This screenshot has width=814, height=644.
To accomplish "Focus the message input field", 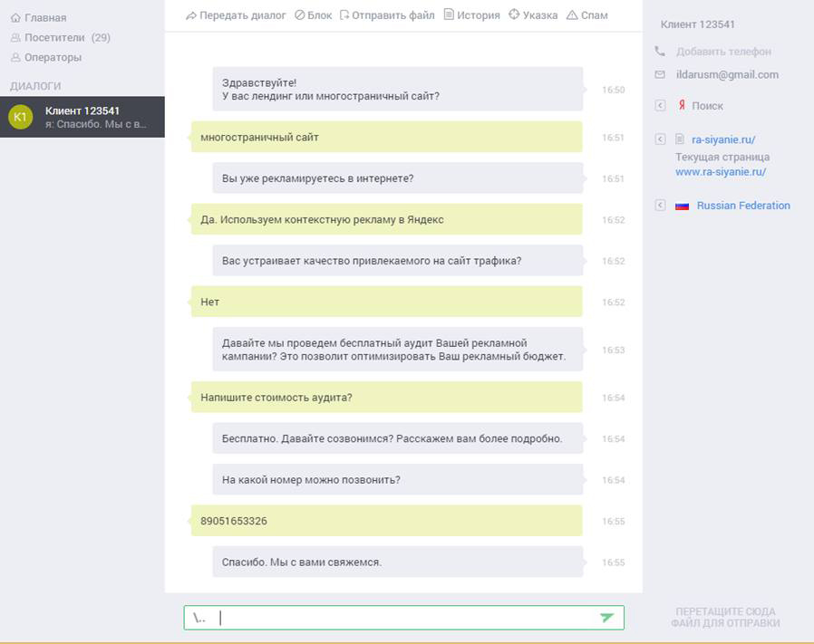I will point(404,618).
